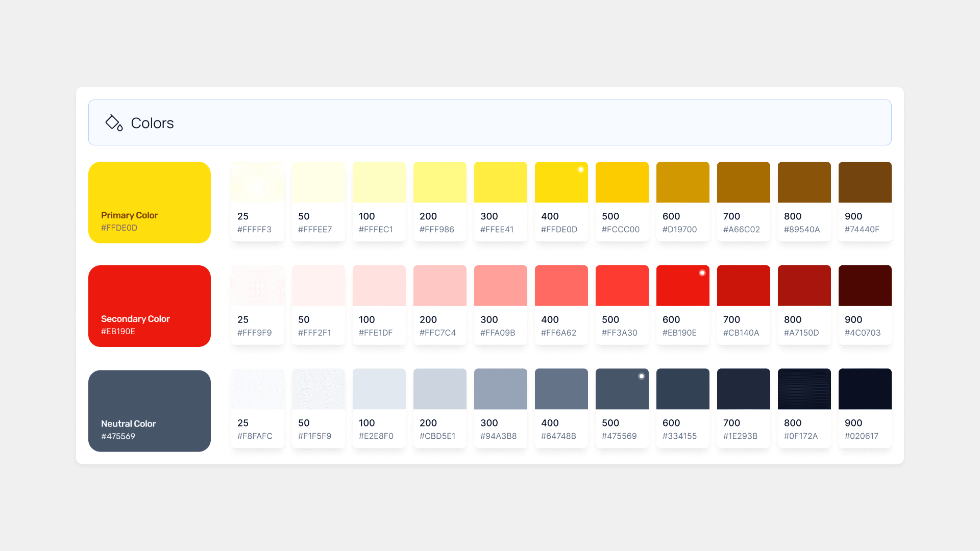Pick neutral 900 swatch #020617
Image resolution: width=980 pixels, height=551 pixels.
click(865, 389)
